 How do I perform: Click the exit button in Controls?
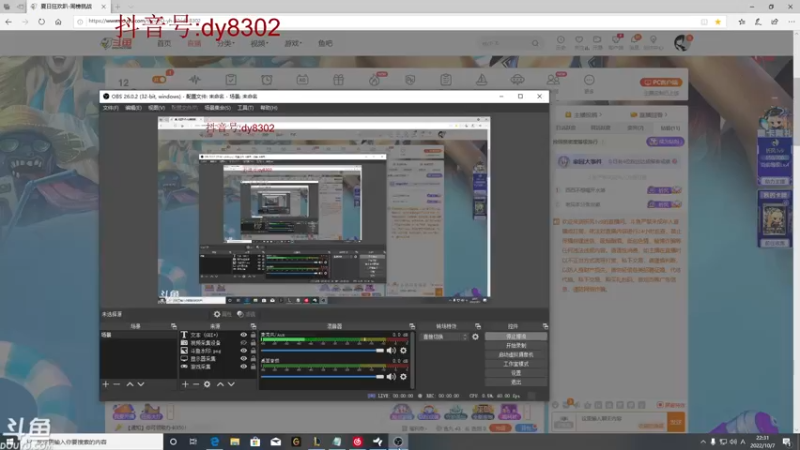pos(516,382)
